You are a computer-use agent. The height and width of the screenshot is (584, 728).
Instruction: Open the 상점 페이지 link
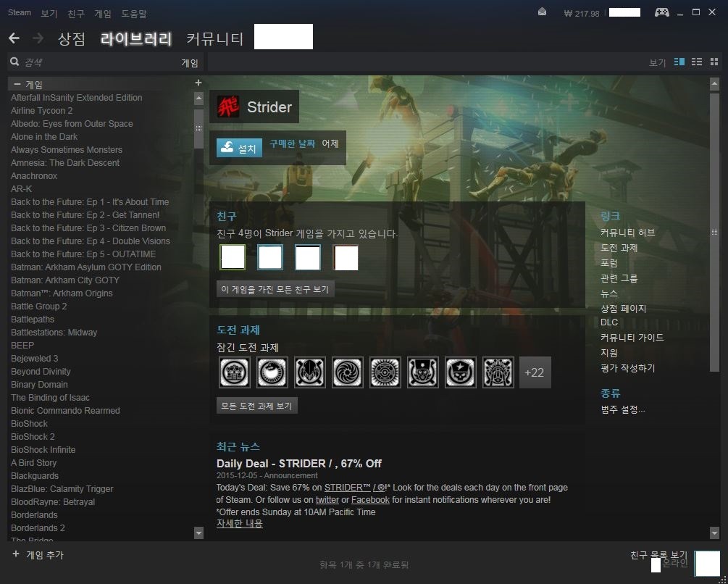pos(623,309)
